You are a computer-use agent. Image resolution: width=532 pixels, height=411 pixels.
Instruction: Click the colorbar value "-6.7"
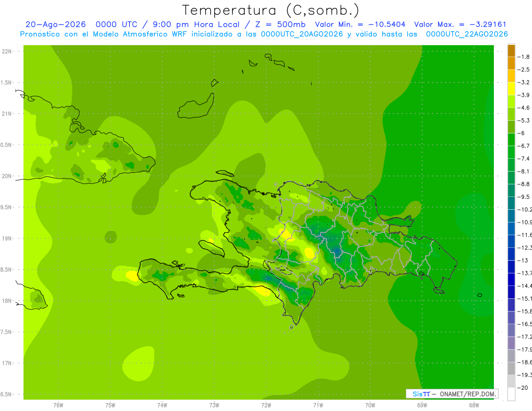tap(524, 146)
